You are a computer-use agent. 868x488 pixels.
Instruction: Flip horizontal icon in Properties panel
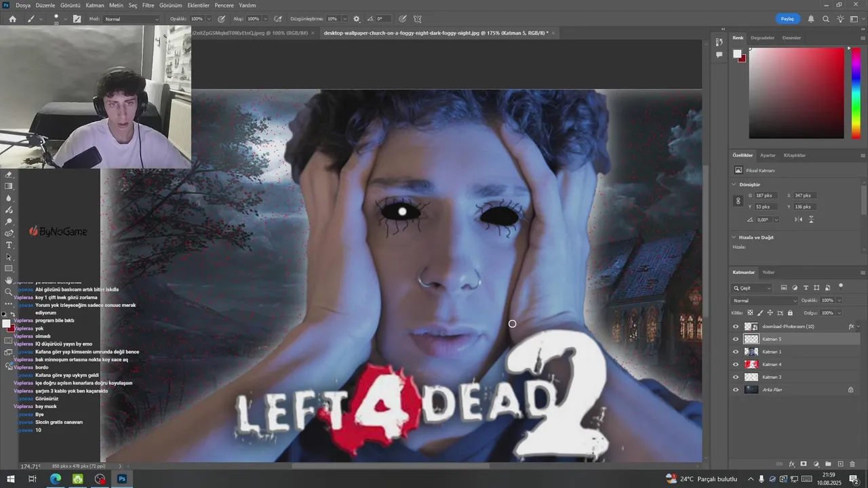798,220
